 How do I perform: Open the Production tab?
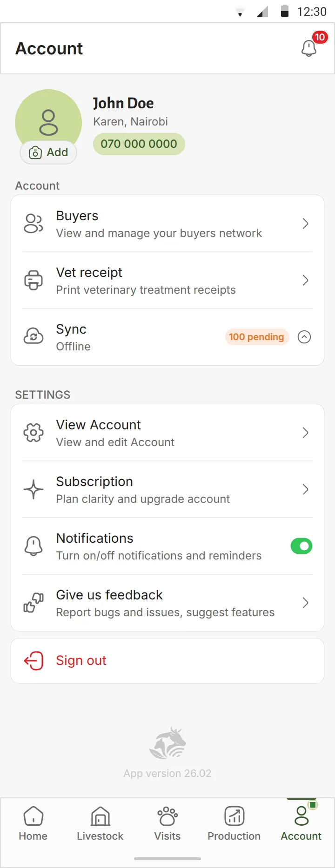coord(234,824)
